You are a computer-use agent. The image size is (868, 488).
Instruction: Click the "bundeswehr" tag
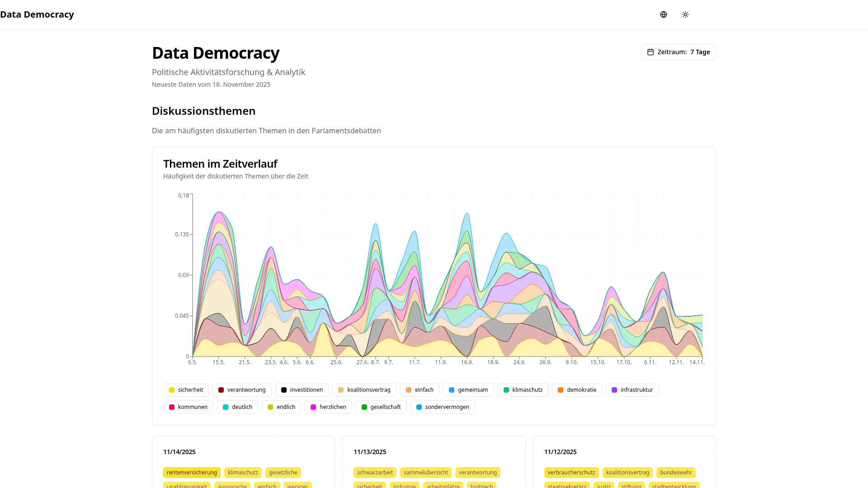point(676,472)
